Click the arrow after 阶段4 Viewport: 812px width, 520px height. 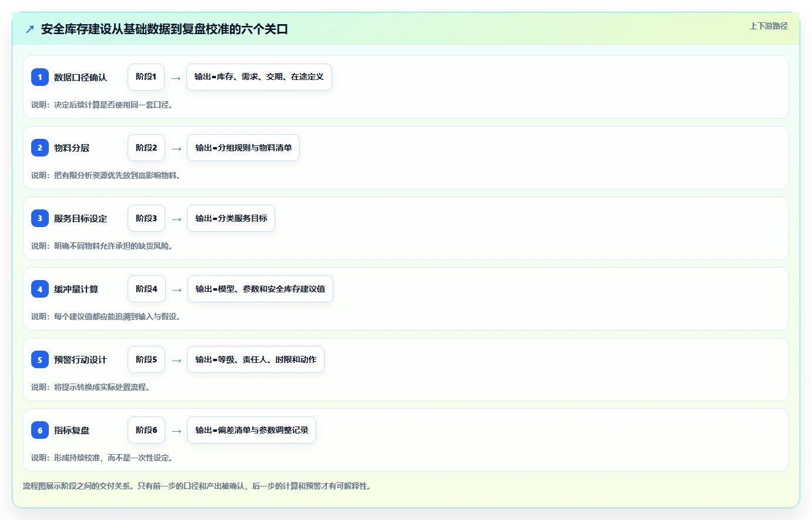tap(177, 289)
